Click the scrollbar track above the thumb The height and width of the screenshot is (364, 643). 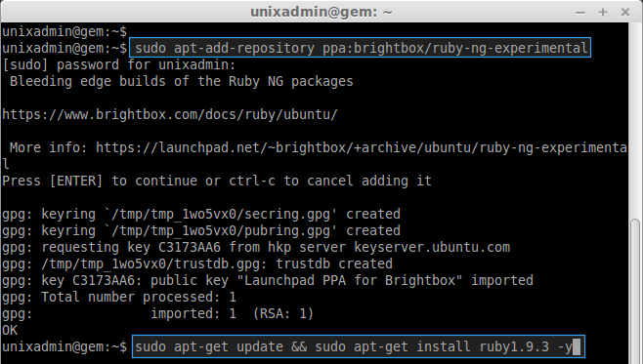click(635, 121)
